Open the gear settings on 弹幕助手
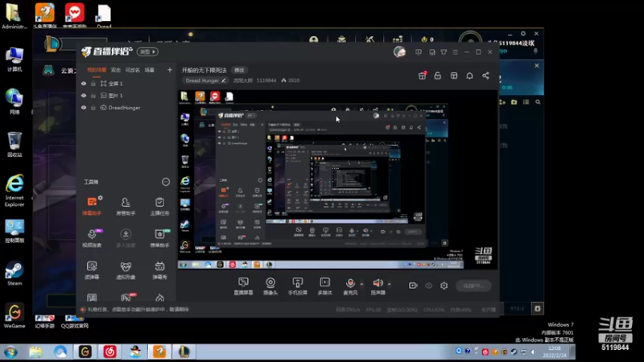 click(x=101, y=198)
